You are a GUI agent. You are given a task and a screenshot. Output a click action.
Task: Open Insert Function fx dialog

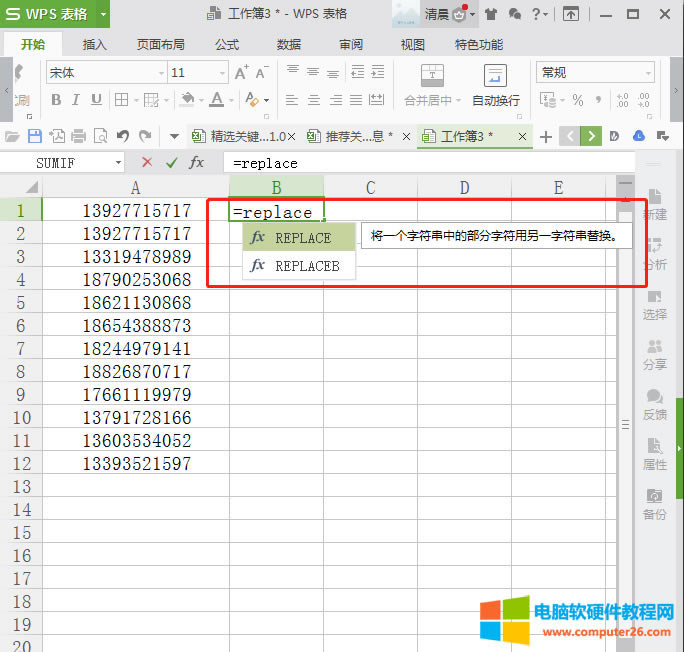[197, 162]
